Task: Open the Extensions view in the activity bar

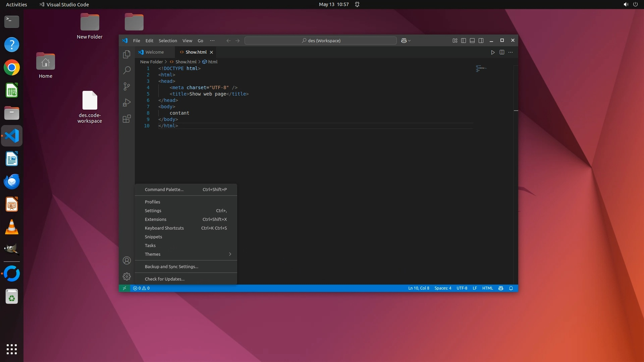Action: [x=126, y=119]
